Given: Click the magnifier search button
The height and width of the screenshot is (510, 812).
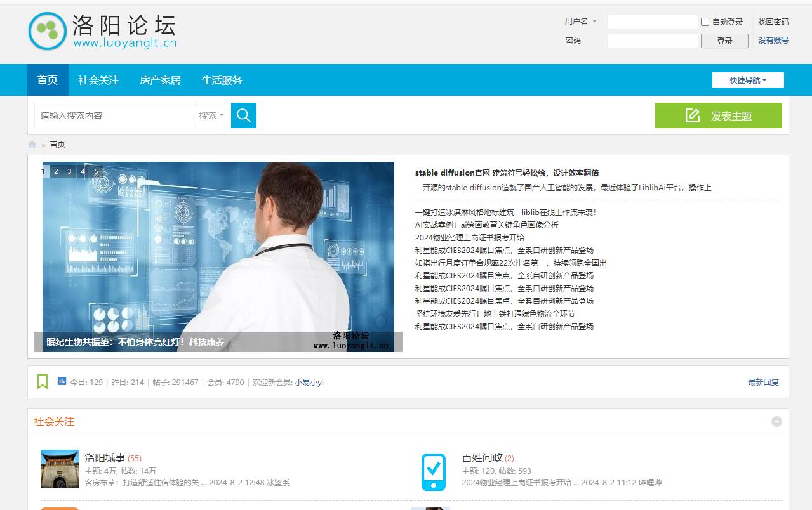Looking at the screenshot, I should tap(243, 115).
